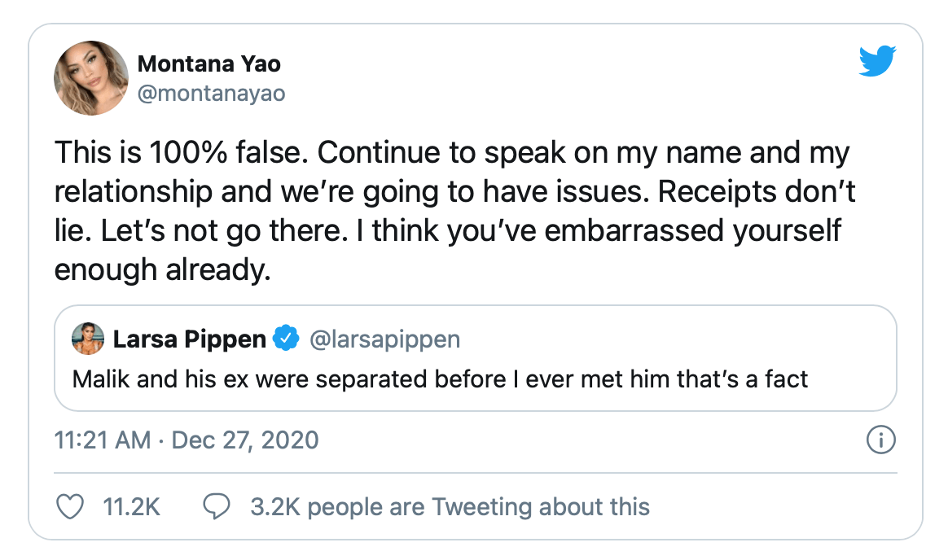Open Montana Yao's profile picture
Image resolution: width=948 pixels, height=560 pixels.
(x=91, y=78)
